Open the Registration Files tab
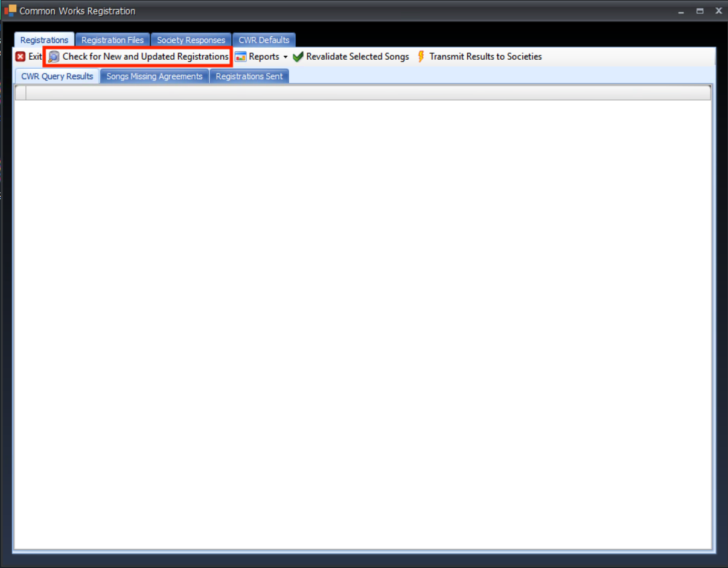728x568 pixels. click(x=112, y=40)
